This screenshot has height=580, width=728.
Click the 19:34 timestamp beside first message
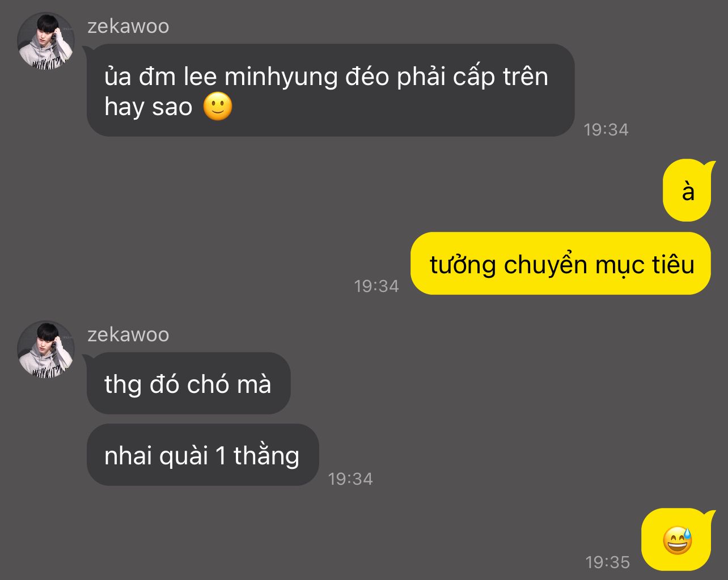[x=606, y=129]
